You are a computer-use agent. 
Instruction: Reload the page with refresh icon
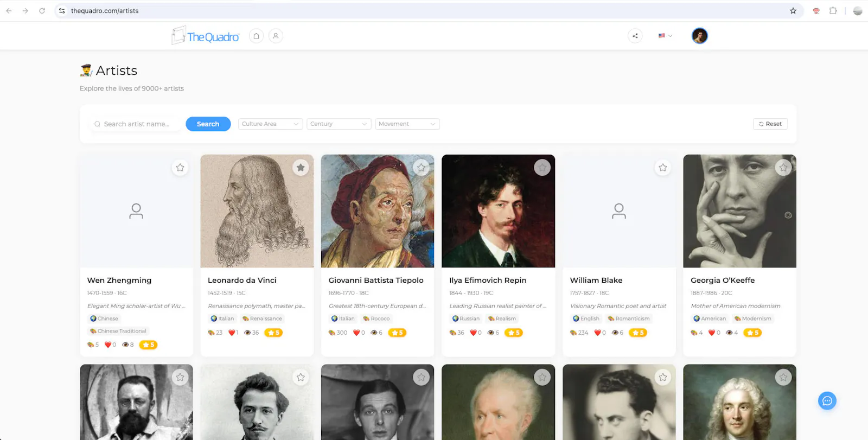(x=42, y=11)
